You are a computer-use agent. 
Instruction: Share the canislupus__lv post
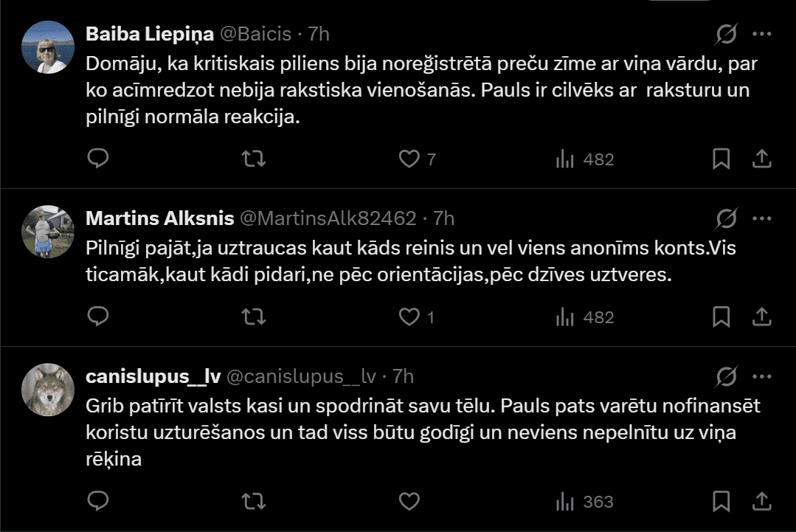[761, 502]
